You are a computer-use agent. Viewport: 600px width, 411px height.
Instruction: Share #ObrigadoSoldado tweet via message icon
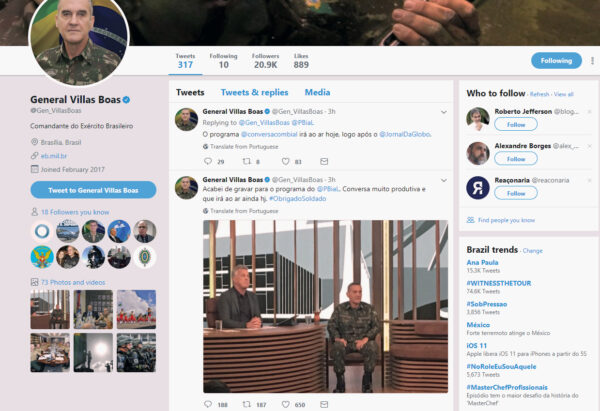coord(324,404)
